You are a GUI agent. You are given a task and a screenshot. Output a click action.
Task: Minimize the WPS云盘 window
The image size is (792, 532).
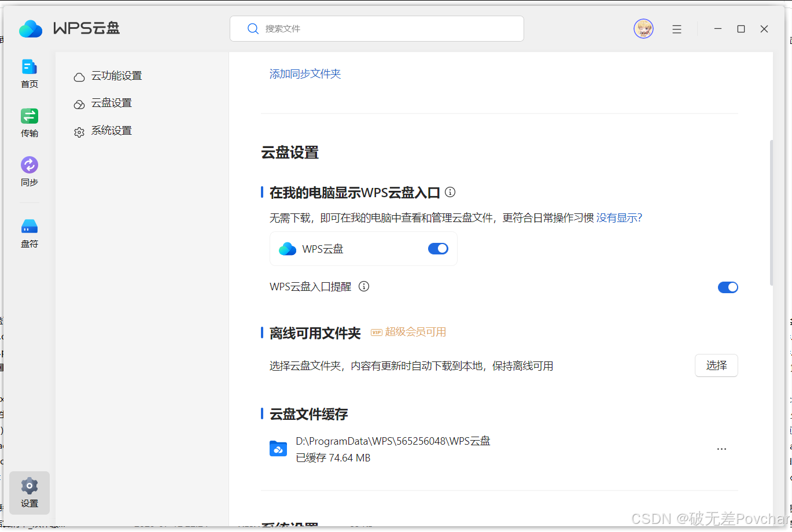718,29
